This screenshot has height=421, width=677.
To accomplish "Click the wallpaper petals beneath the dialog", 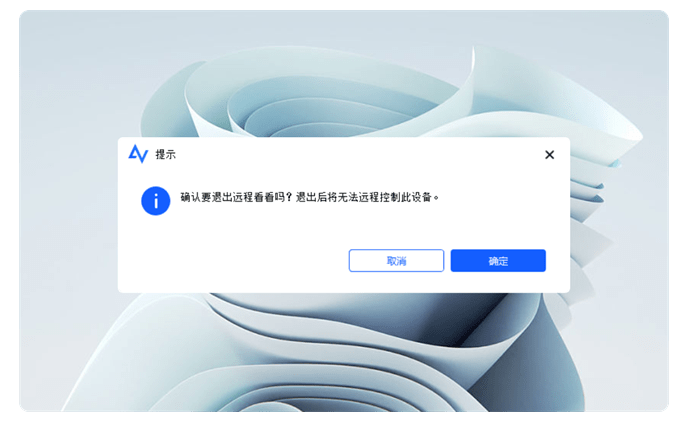I will [345, 345].
